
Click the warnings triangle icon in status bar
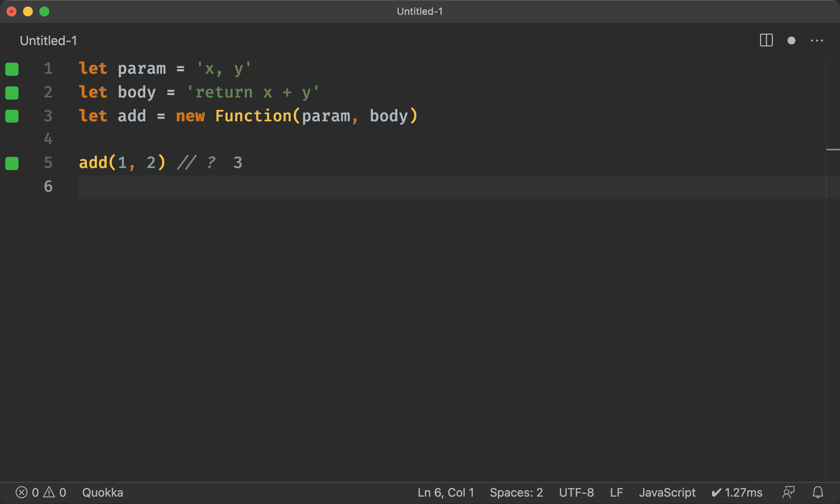(x=49, y=492)
